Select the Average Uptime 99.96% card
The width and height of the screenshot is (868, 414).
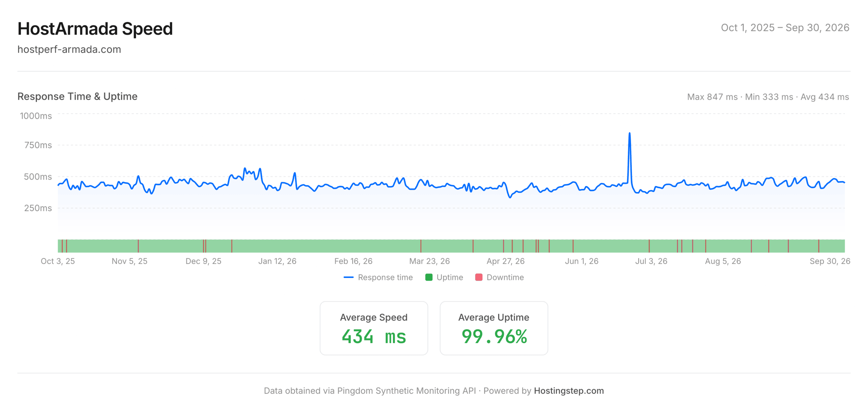tap(494, 328)
